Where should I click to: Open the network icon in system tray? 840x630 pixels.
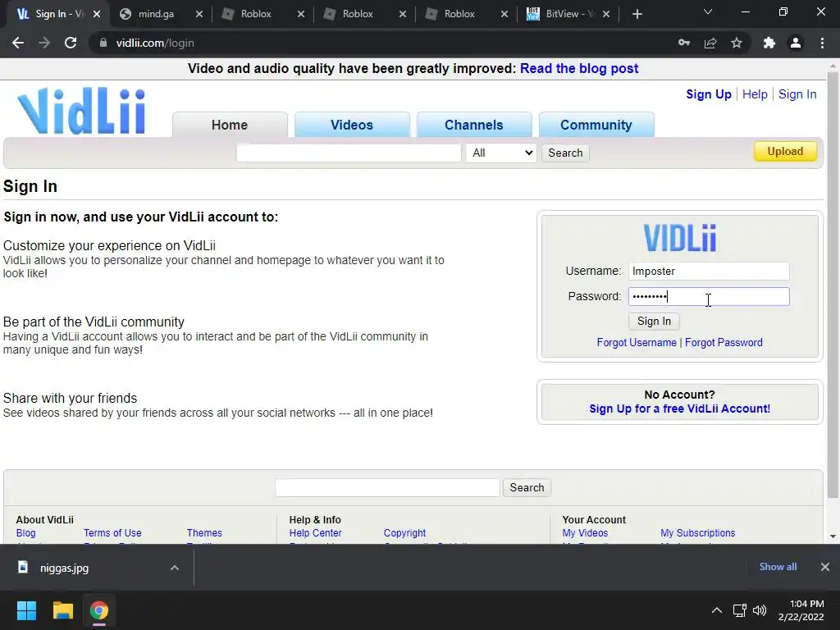click(x=740, y=610)
